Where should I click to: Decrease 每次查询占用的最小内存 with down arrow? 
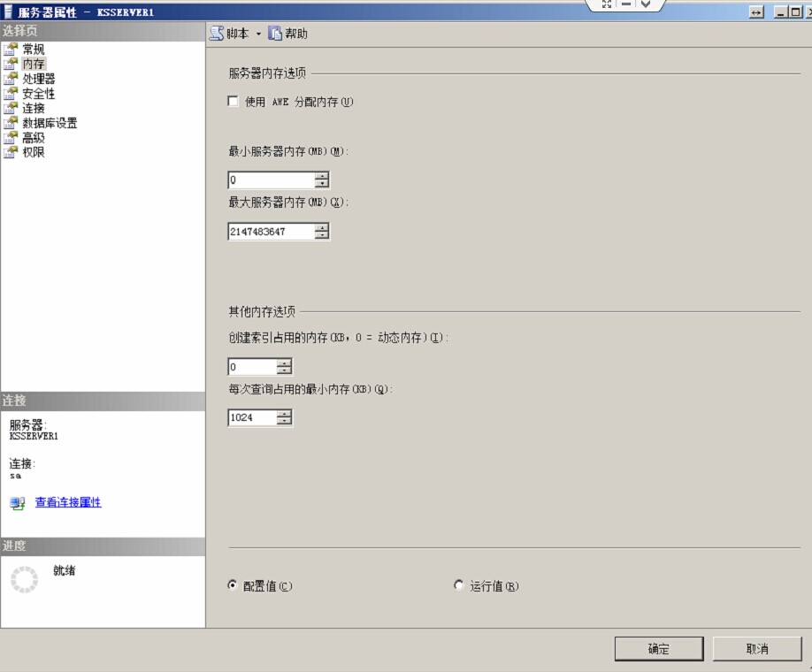click(284, 421)
